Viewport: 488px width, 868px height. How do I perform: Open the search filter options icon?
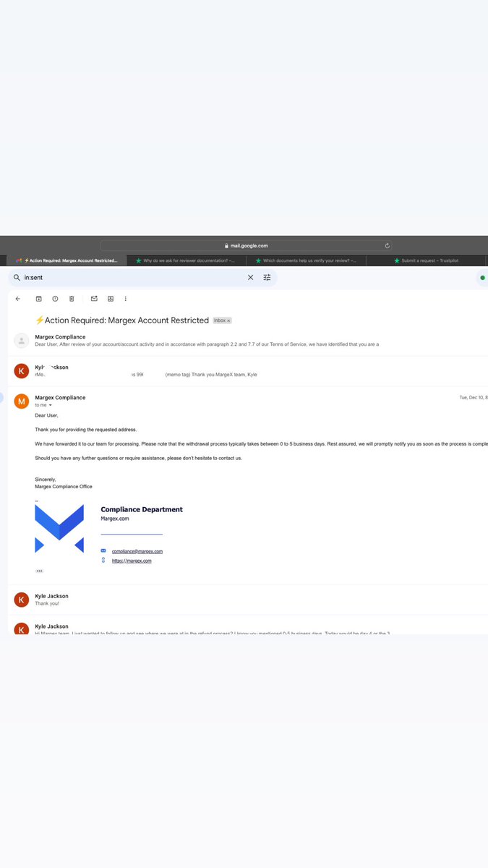(267, 278)
